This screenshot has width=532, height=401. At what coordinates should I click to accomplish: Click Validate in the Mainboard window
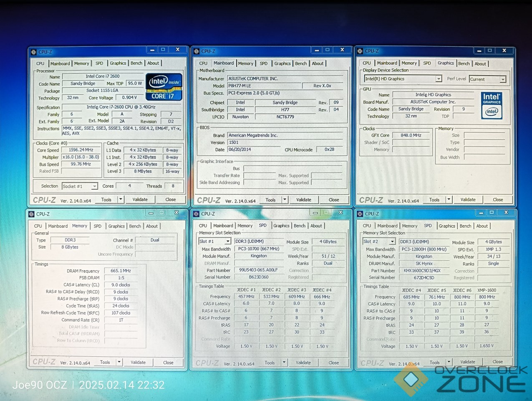pyautogui.click(x=304, y=200)
